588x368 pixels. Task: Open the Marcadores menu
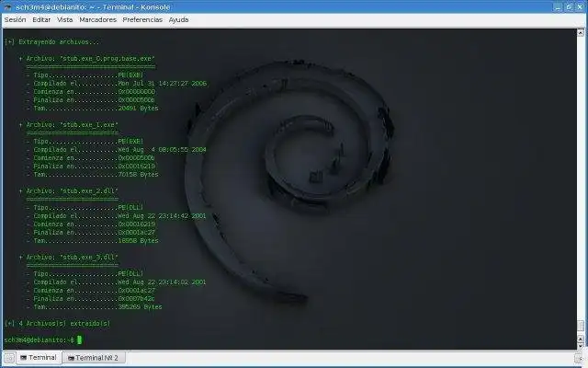pos(98,20)
